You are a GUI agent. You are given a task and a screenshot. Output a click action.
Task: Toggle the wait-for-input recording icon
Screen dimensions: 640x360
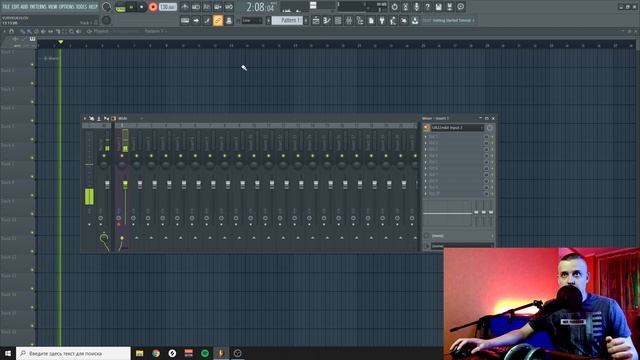point(196,7)
